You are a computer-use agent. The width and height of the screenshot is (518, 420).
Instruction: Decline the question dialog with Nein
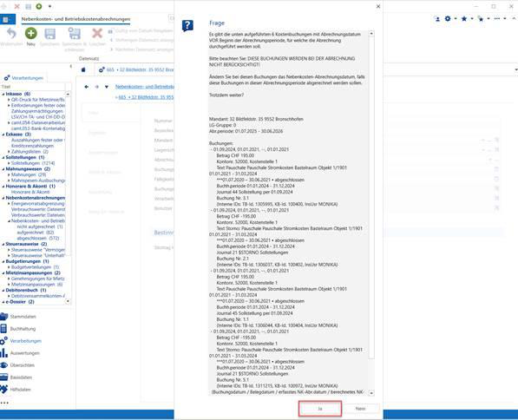(x=360, y=409)
